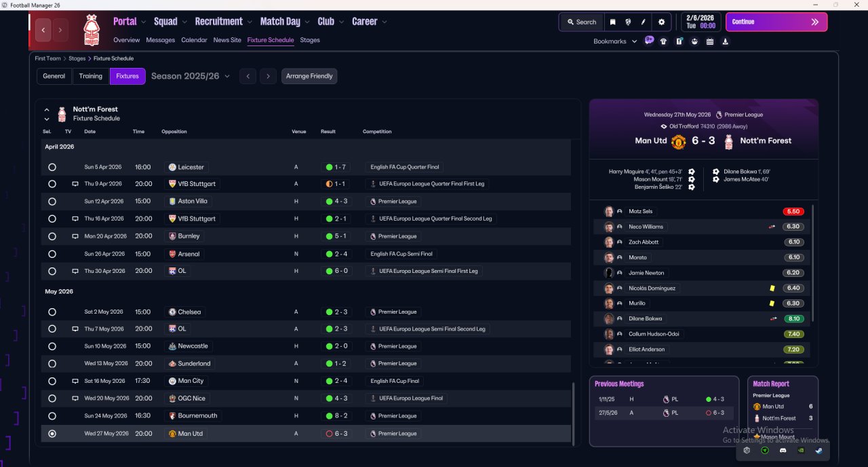Open the News Site tab
This screenshot has height=467, width=868.
click(x=227, y=40)
